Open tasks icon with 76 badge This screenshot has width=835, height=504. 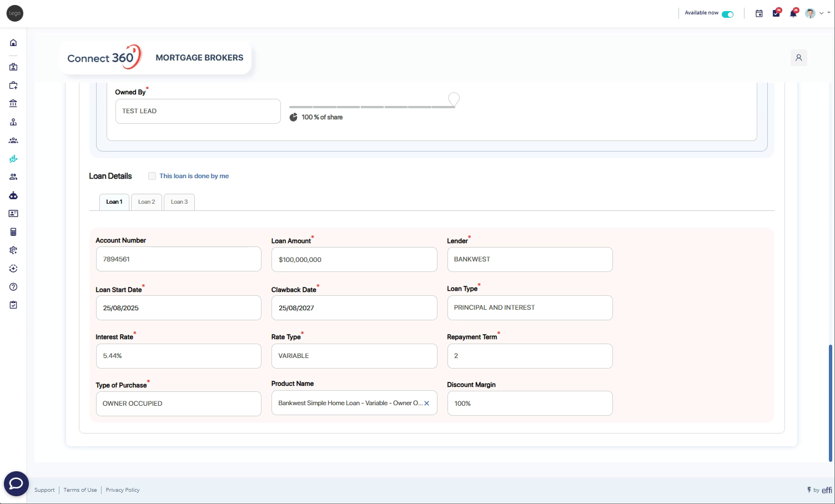pyautogui.click(x=776, y=13)
